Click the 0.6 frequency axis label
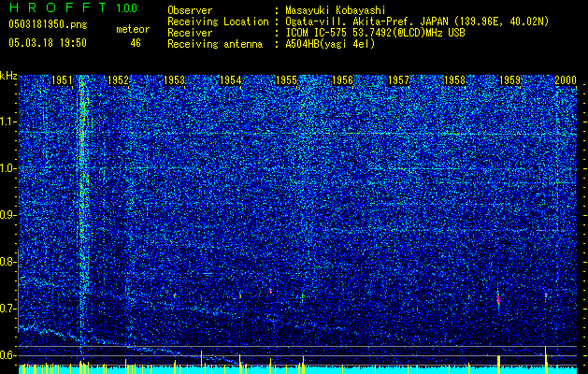 pos(8,355)
